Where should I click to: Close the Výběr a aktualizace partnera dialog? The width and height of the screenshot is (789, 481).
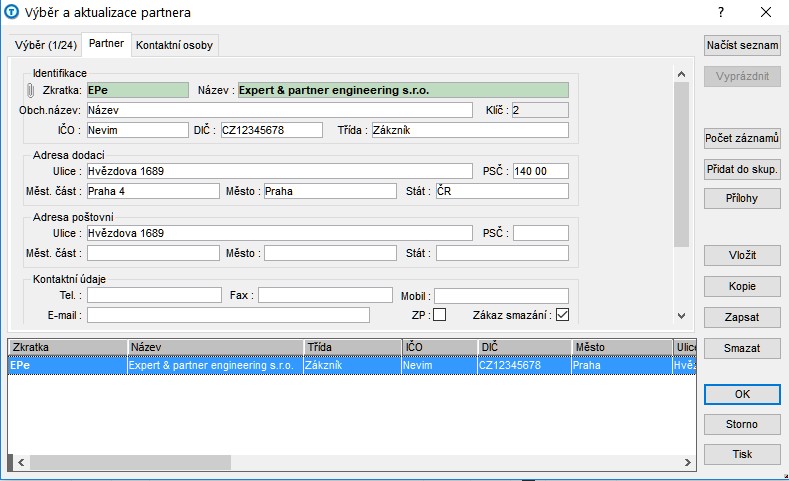(766, 12)
